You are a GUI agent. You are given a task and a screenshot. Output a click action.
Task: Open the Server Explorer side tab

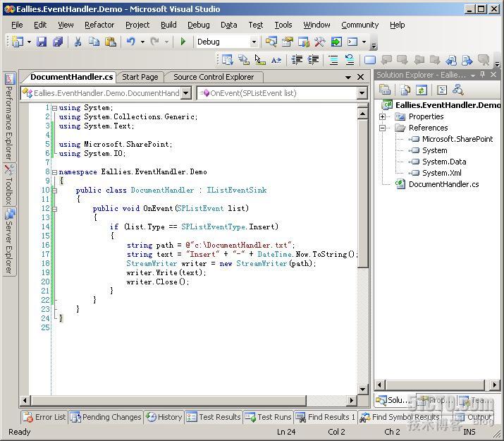point(10,241)
